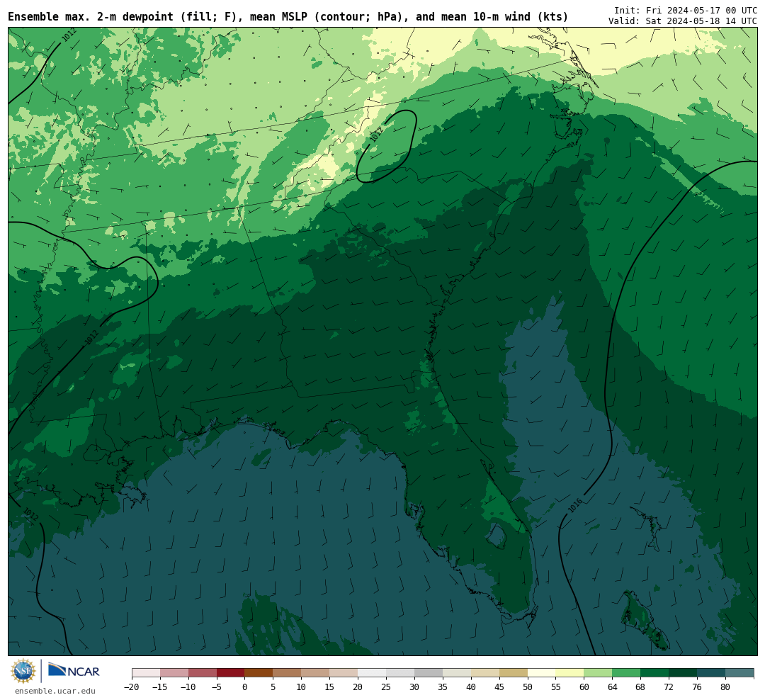The image size is (765, 700).
Task: Click the gray swatch between 30 and 35
Action: [x=429, y=673]
